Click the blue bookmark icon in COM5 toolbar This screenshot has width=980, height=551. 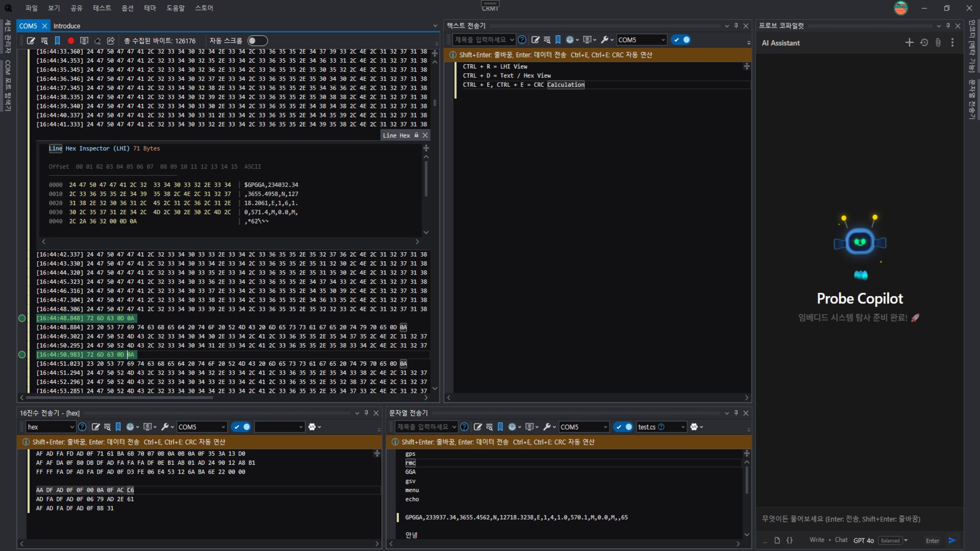58,41
